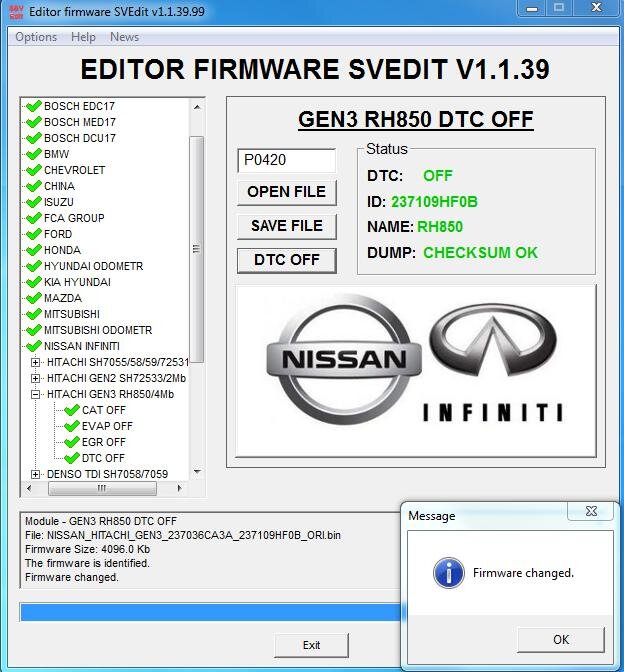Screen dimensions: 624x672
Task: Open the Options menu
Action: click(x=36, y=37)
